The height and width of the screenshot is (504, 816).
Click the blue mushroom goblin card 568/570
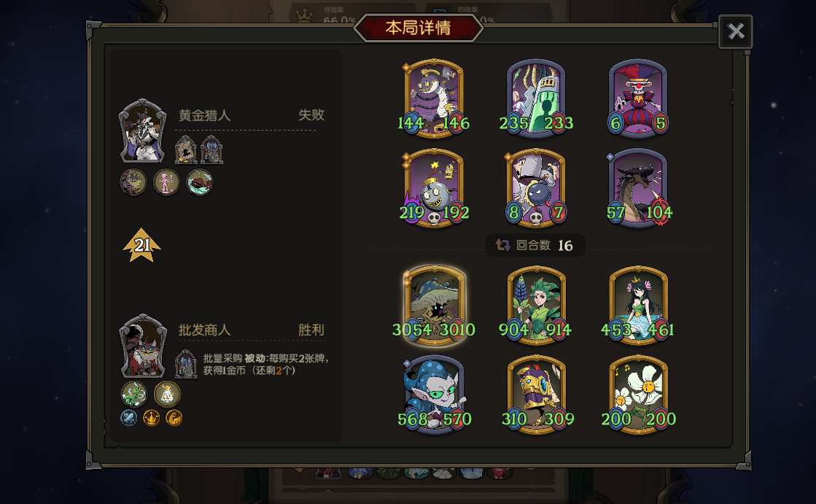click(434, 395)
